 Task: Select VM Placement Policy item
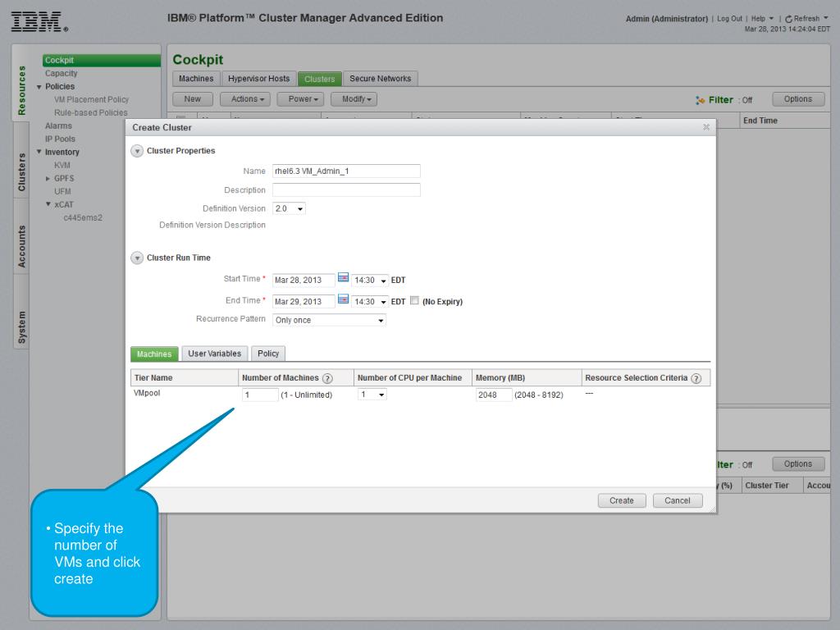tap(91, 99)
